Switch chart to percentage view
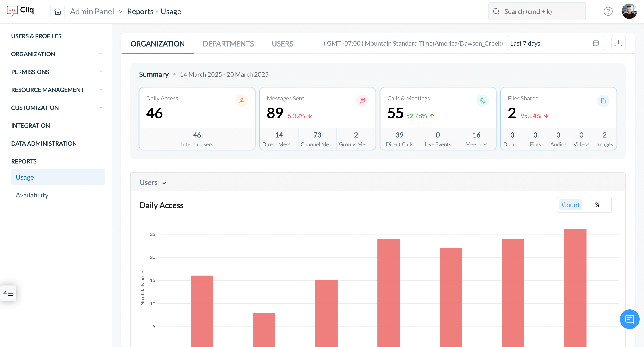Image resolution: width=644 pixels, height=347 pixels. 598,205
